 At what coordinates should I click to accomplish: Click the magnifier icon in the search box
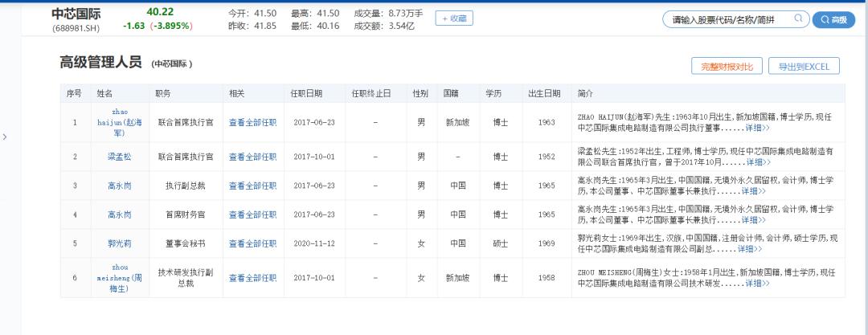point(798,19)
